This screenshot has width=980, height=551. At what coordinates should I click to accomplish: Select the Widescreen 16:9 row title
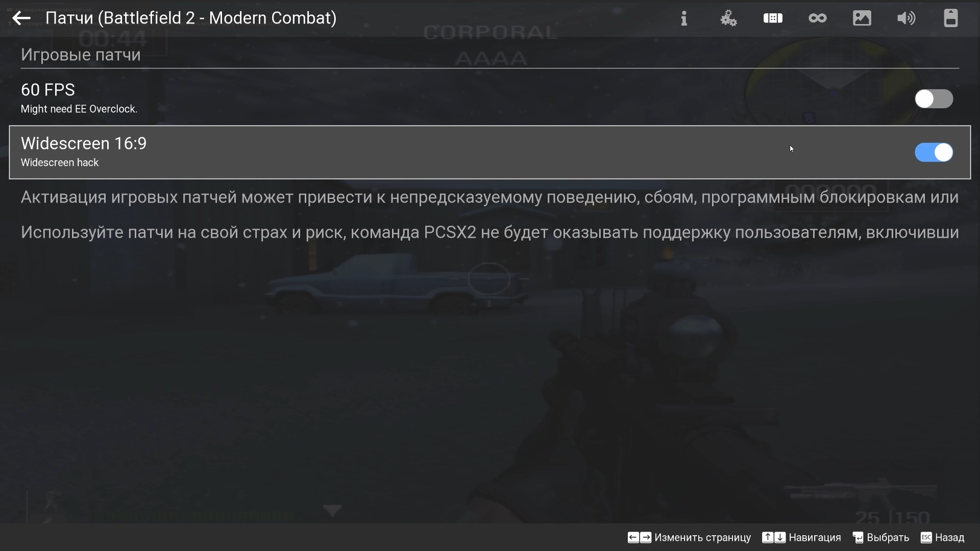coord(84,143)
